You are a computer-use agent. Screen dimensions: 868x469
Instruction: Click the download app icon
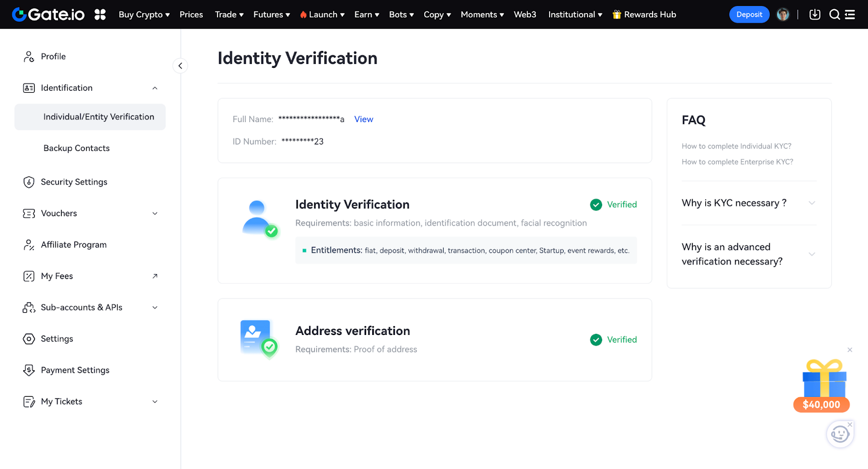814,15
